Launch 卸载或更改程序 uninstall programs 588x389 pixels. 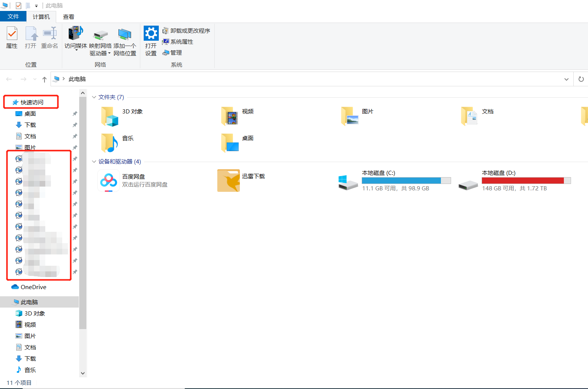pos(186,31)
